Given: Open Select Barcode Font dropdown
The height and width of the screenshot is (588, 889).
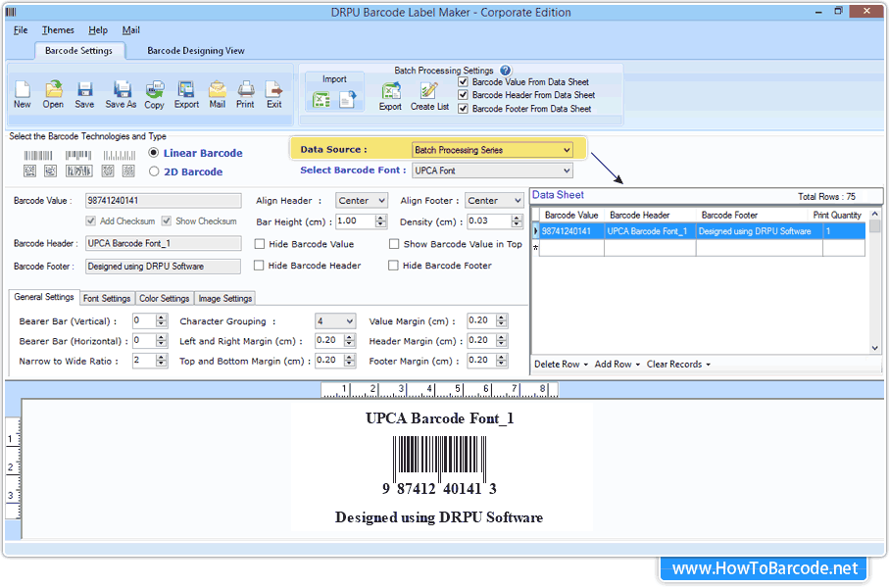Looking at the screenshot, I should point(492,171).
